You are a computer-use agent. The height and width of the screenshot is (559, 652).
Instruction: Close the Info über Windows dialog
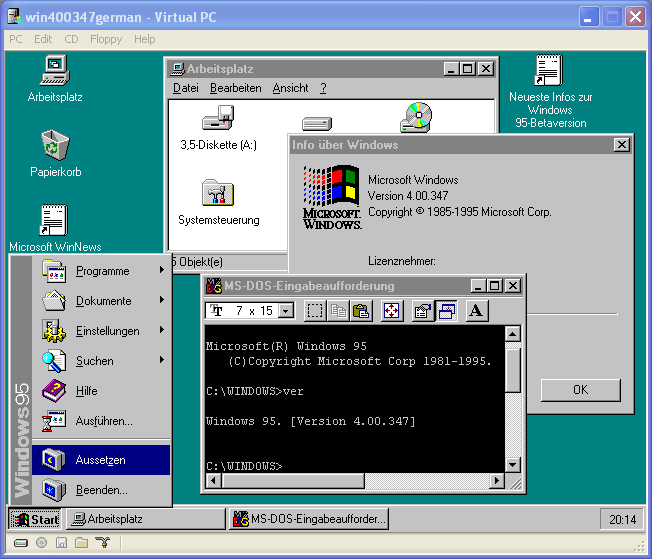[x=622, y=145]
